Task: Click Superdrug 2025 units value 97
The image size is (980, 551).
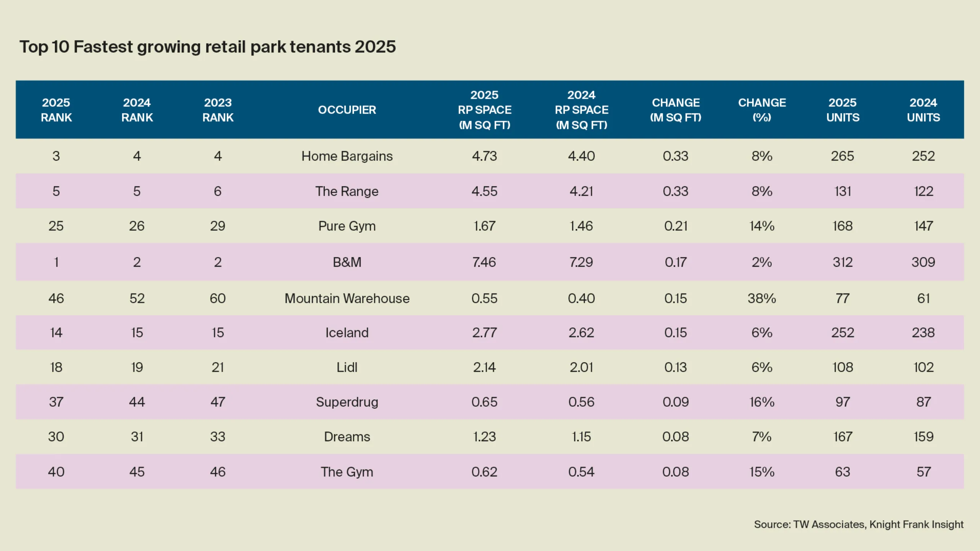Action: 843,402
